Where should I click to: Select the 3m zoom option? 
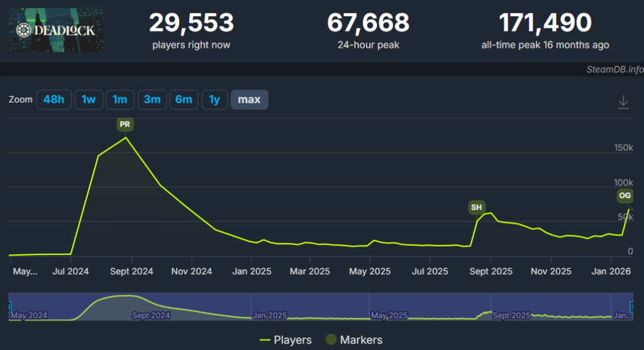pos(152,99)
